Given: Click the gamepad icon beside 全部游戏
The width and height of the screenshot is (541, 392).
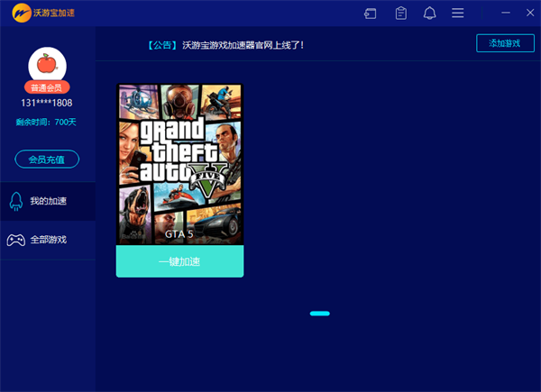Looking at the screenshot, I should pos(16,240).
